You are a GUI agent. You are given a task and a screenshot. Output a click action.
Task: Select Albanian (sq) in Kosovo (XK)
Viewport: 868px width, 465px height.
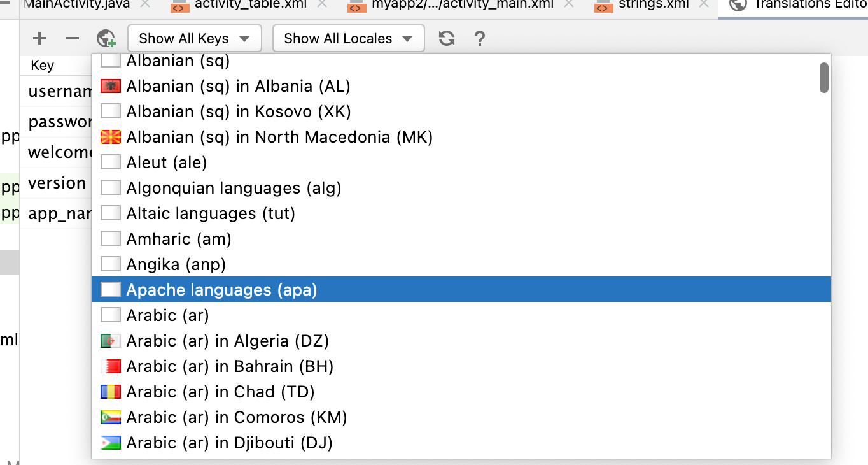pos(461,111)
